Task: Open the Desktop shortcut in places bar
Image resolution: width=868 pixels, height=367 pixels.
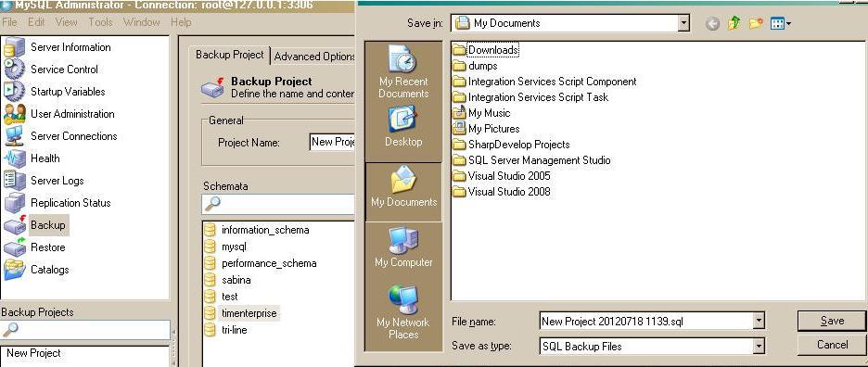Action: coord(403,126)
